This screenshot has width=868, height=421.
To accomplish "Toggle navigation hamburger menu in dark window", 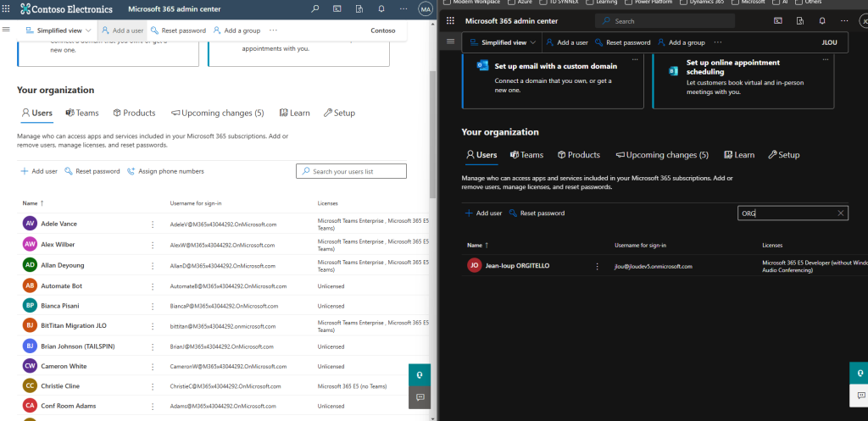I will [x=450, y=41].
